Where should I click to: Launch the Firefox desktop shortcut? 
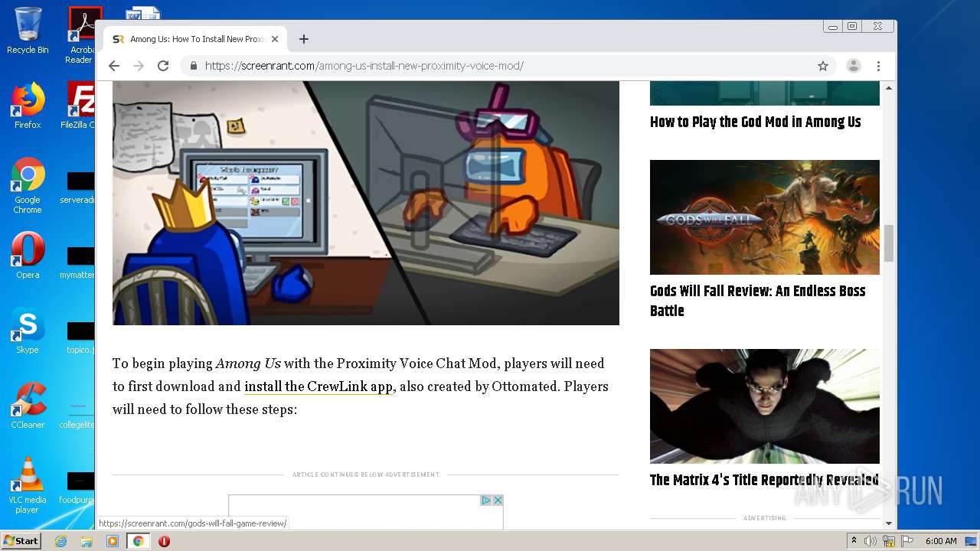pos(28,106)
